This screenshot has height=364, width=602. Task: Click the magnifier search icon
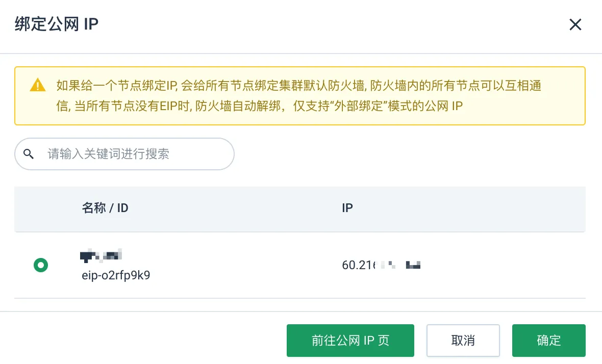[x=29, y=154]
